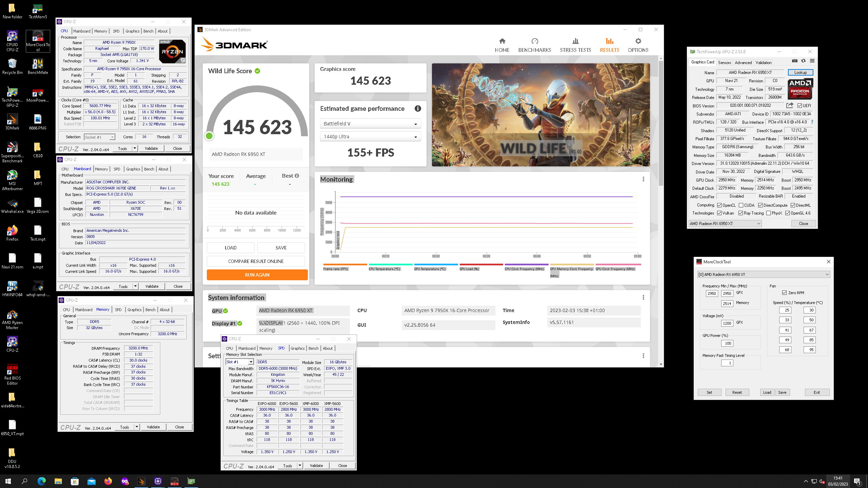
Task: Click SAVE result button in 3DMark
Action: click(281, 248)
